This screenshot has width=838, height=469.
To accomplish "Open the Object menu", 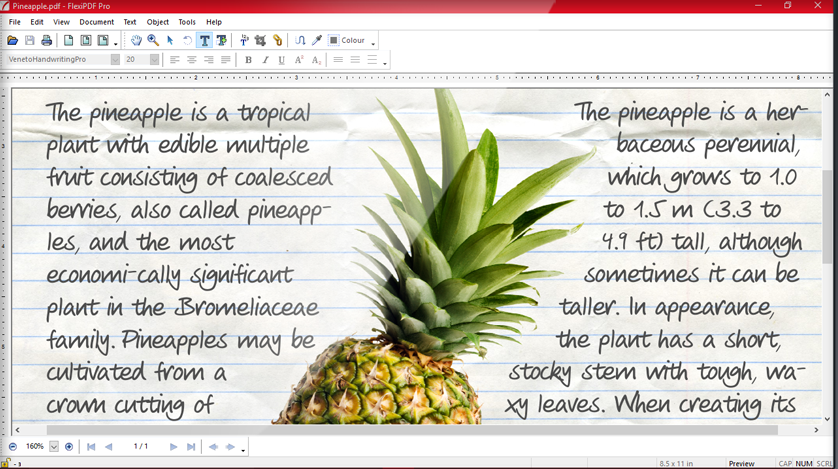I will [158, 22].
